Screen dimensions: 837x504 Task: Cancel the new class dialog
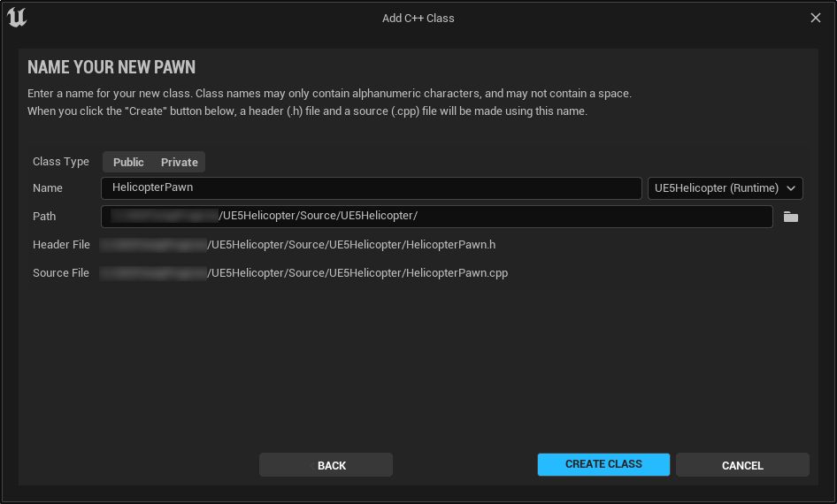click(x=742, y=465)
